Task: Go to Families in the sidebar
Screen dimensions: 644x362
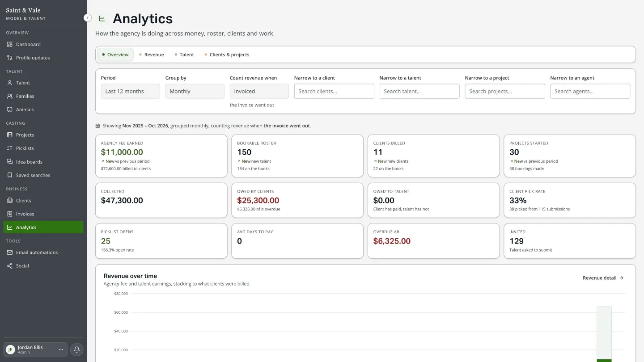Action: (43, 96)
